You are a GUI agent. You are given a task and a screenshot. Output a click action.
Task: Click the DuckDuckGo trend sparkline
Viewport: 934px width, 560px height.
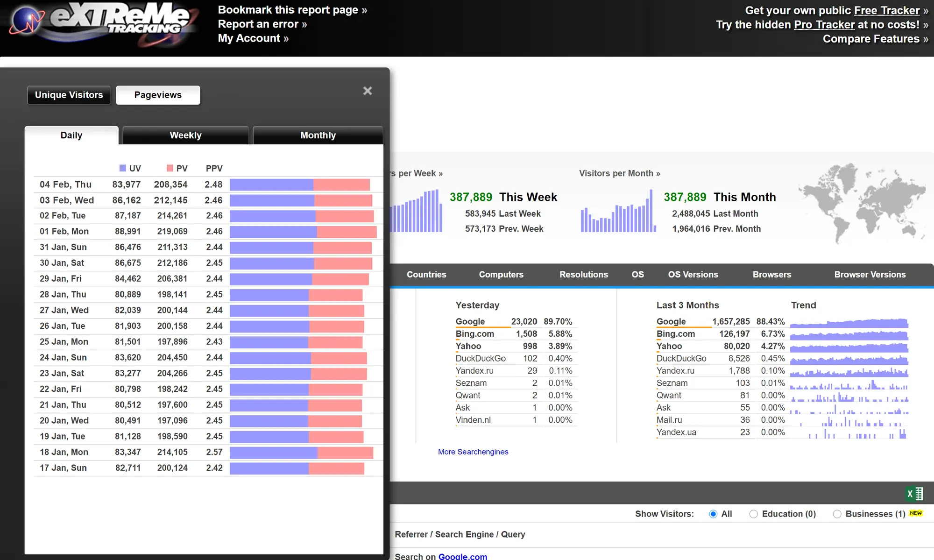pos(849,359)
